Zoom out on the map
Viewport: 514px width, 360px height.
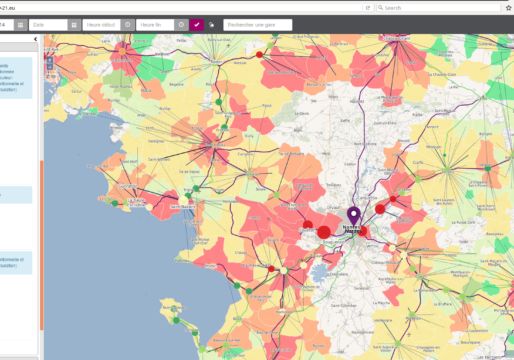[x=50, y=67]
